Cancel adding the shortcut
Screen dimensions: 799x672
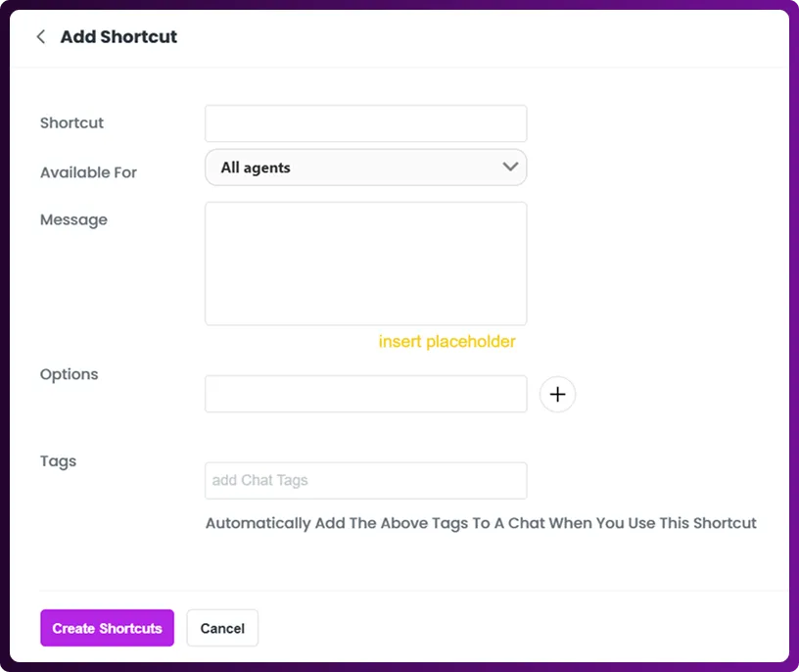tap(222, 628)
